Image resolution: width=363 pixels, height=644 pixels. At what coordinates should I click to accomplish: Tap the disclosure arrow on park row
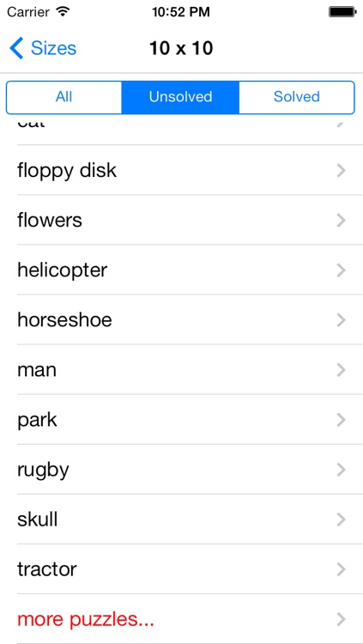point(341,420)
